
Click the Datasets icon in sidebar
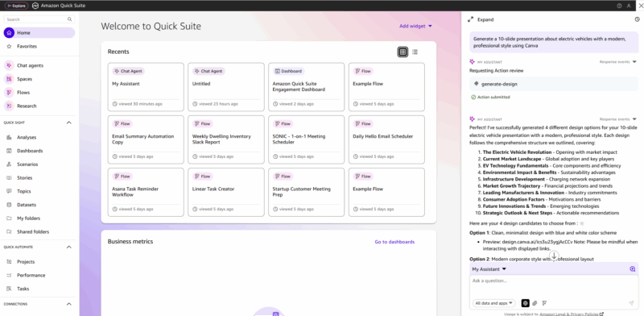point(9,205)
